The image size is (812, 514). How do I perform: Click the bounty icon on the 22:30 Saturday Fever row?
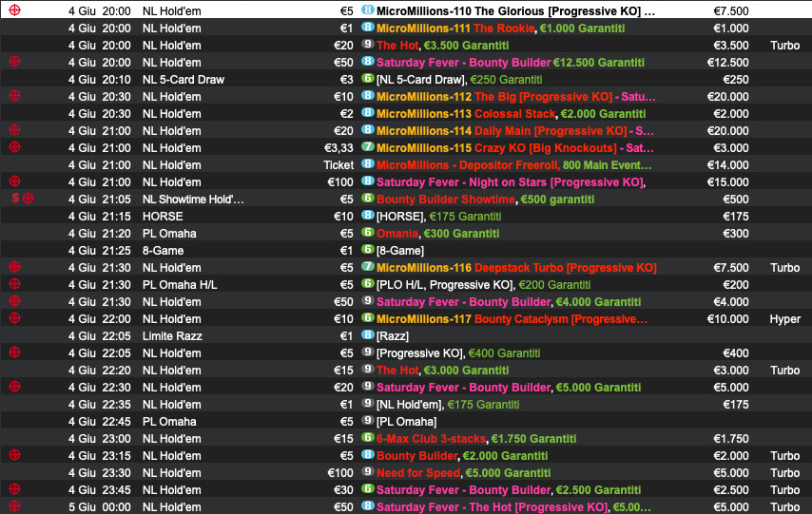(x=14, y=386)
